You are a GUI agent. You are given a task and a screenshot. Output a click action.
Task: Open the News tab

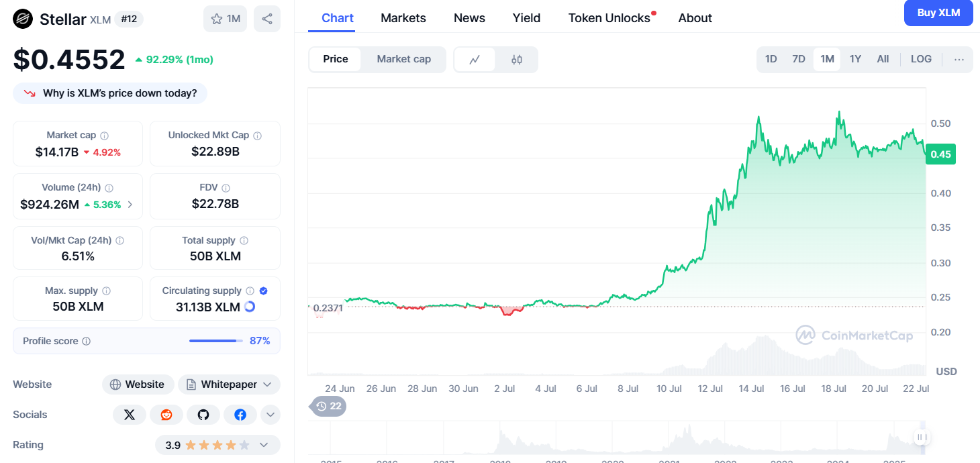click(469, 18)
